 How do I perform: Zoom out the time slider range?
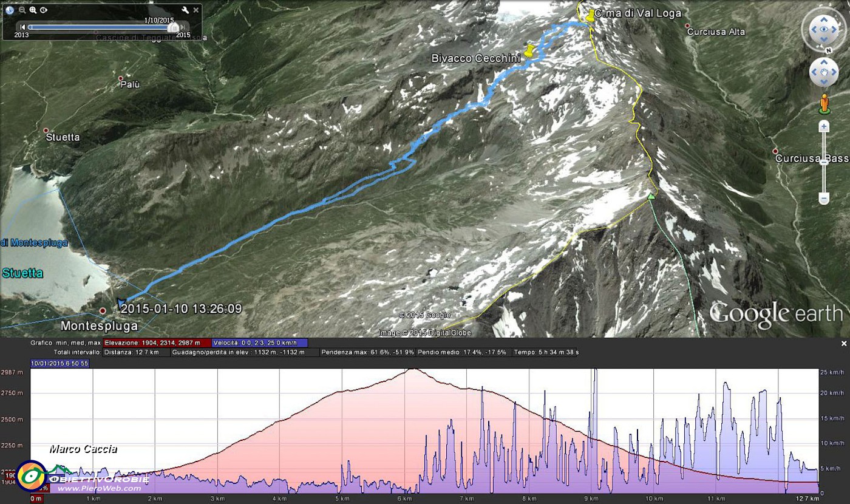click(22, 10)
